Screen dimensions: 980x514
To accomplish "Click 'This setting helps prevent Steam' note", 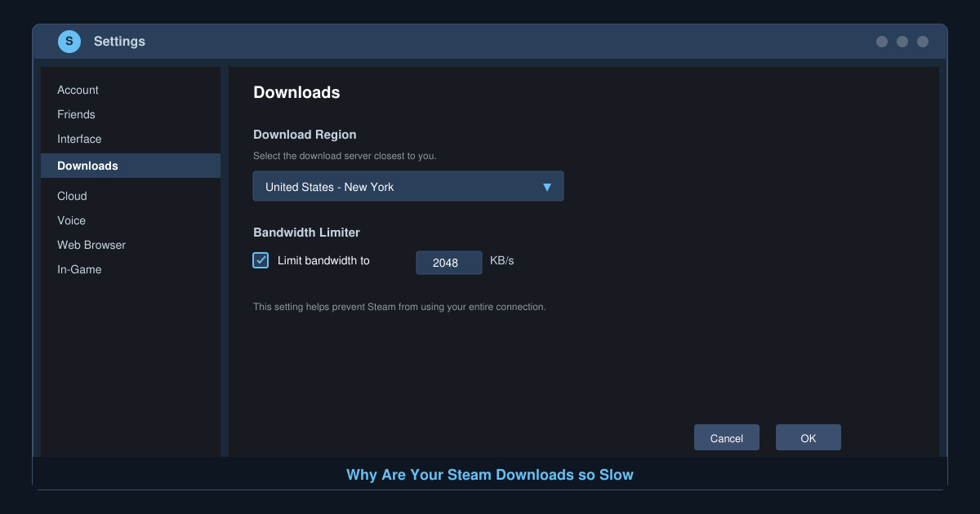I will point(399,307).
